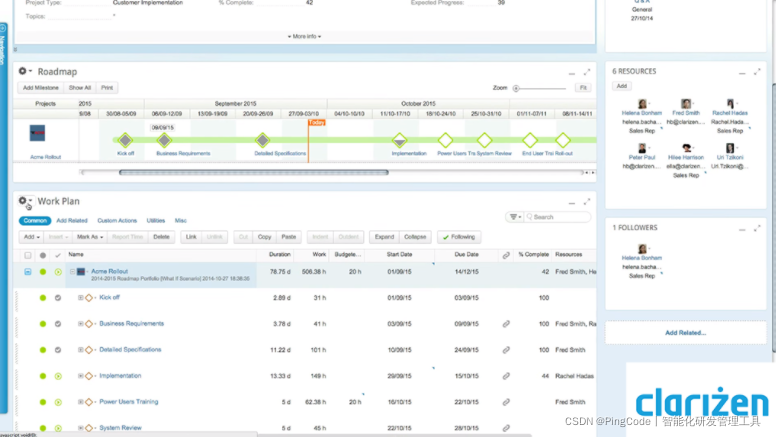The height and width of the screenshot is (437, 776).
Task: Click active state icon in Implementation row
Action: [58, 376]
